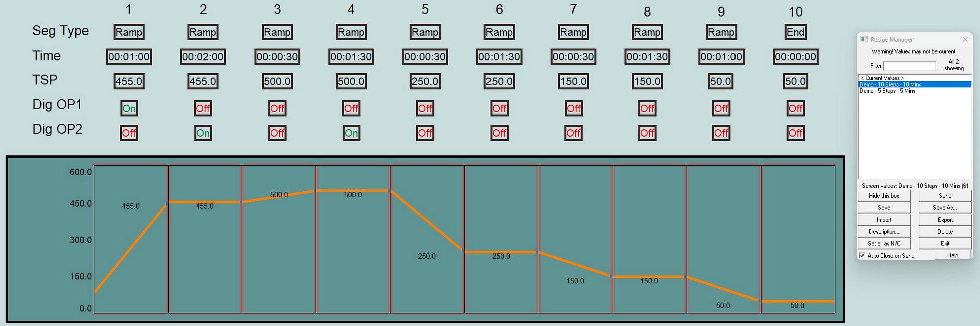Viewport: 980px width, 326px height.
Task: Open Seg Type selector for segment 6
Action: pos(500,32)
